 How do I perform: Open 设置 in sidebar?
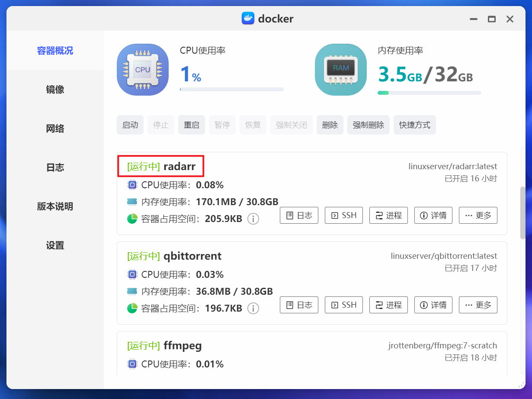point(55,245)
